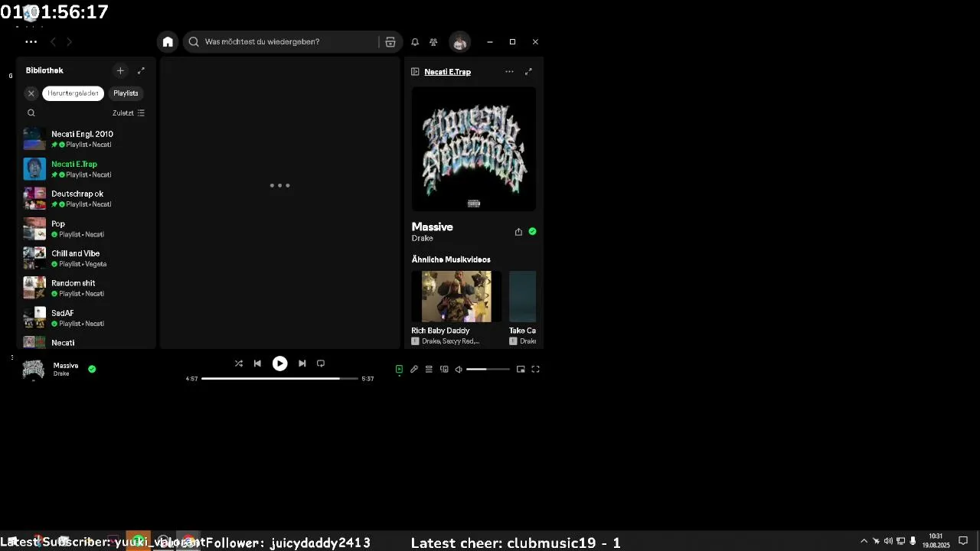This screenshot has width=980, height=551.
Task: Adjust the volume slider
Action: (488, 369)
